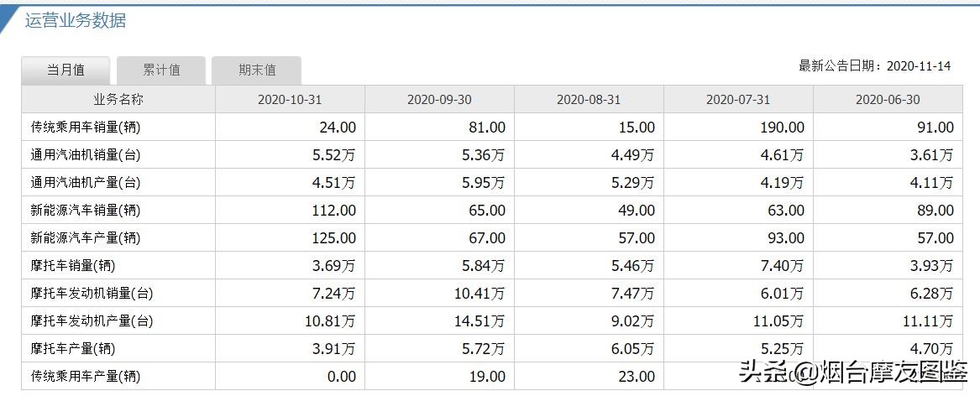Click the 2020-06-30 column header

pyautogui.click(x=888, y=100)
